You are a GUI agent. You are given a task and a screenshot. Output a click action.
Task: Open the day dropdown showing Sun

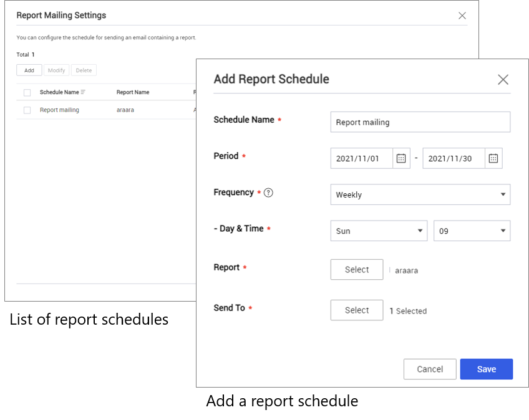pyautogui.click(x=378, y=231)
